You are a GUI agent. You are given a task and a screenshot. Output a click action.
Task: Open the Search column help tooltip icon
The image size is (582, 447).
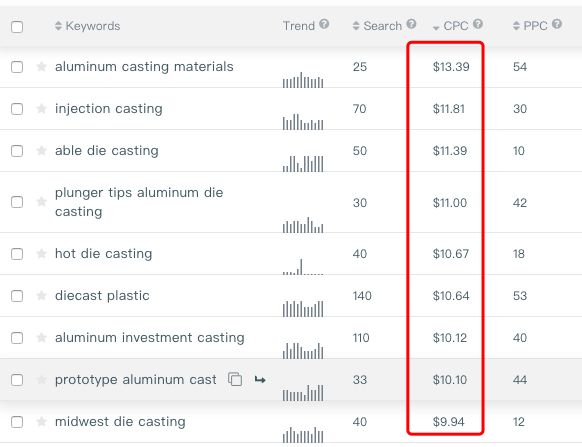(x=411, y=24)
